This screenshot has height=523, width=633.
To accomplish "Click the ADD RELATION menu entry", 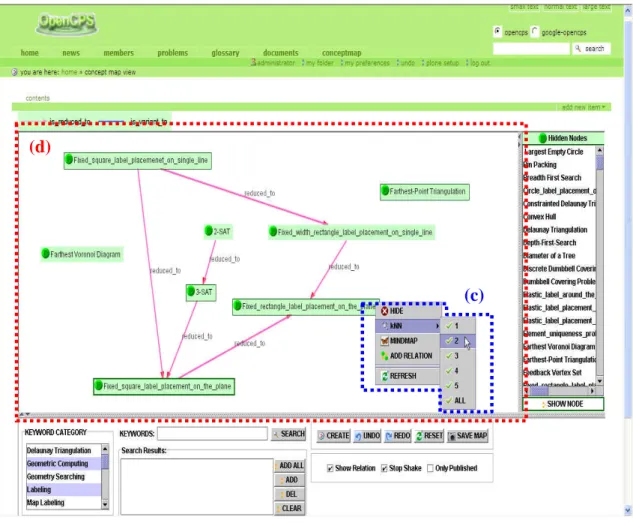I will pyautogui.click(x=408, y=356).
